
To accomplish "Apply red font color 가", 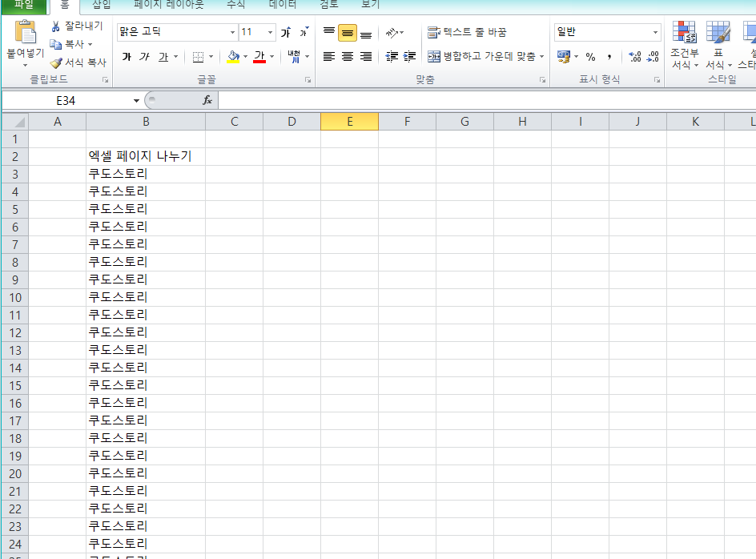I will [259, 57].
